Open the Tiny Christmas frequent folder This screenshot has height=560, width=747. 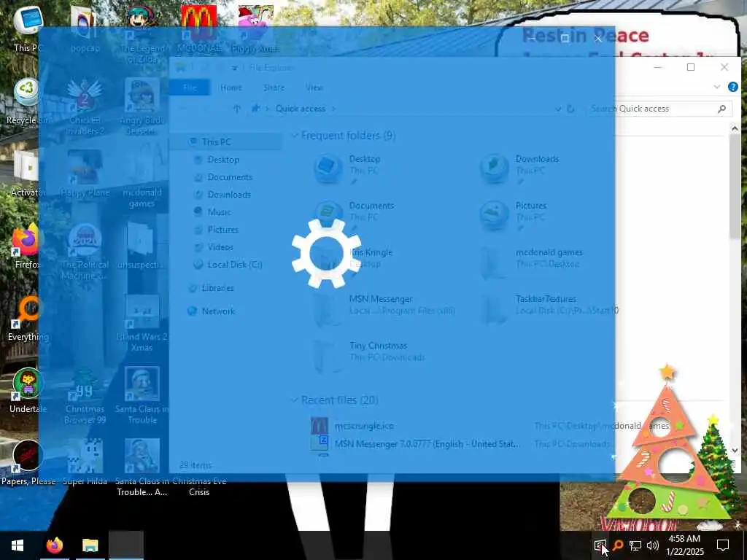click(370, 356)
